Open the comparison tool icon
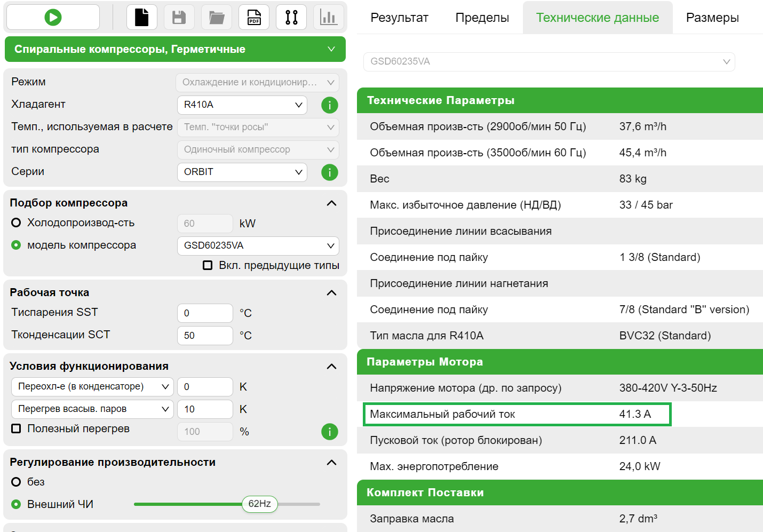The height and width of the screenshot is (532, 763). click(x=291, y=17)
